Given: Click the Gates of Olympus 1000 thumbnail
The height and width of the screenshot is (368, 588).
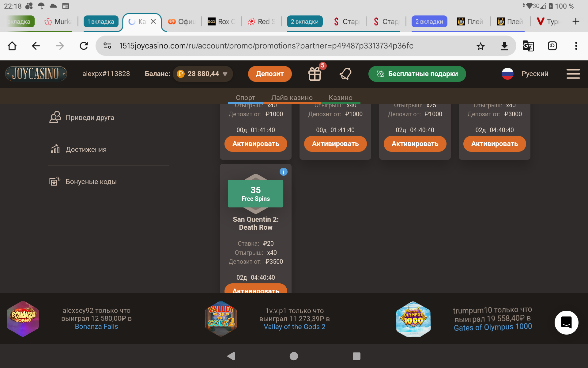Looking at the screenshot, I should point(413,319).
